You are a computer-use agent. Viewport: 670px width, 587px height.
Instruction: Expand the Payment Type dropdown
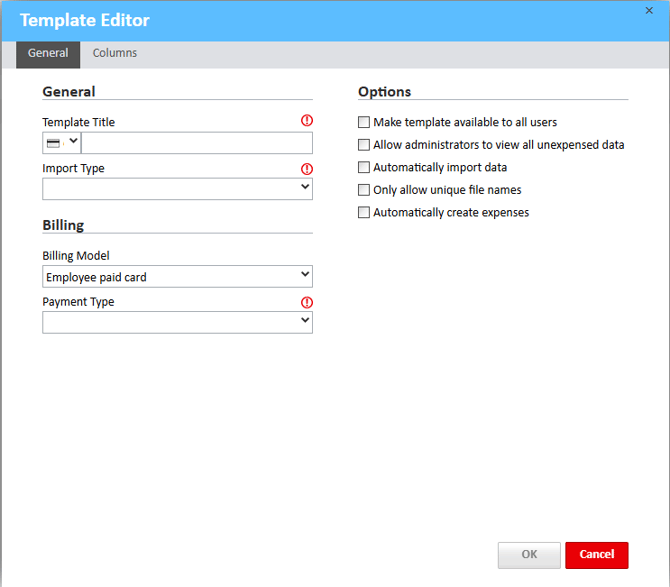(177, 322)
